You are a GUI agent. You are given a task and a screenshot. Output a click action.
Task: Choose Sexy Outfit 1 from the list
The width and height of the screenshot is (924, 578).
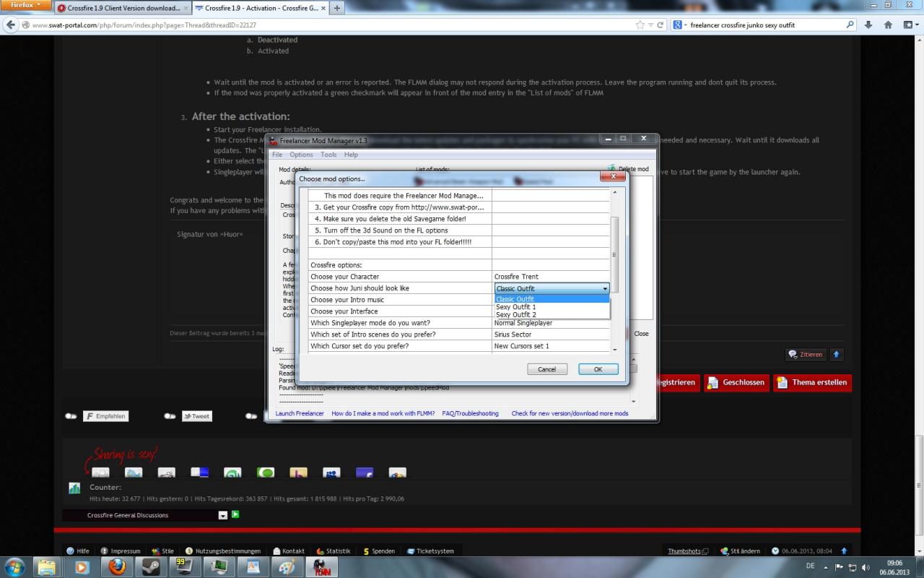click(552, 307)
